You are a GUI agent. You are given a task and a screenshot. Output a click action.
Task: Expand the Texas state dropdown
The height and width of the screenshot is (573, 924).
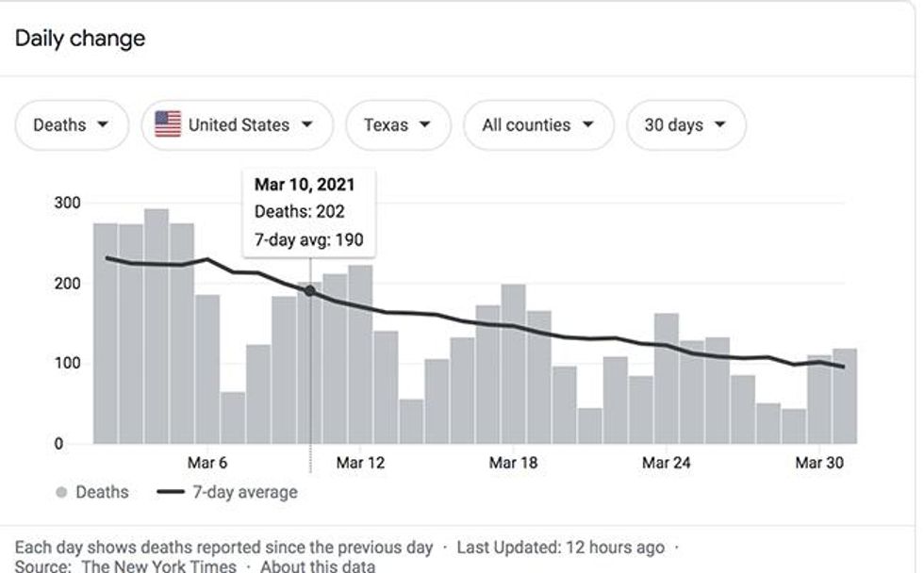pyautogui.click(x=397, y=125)
